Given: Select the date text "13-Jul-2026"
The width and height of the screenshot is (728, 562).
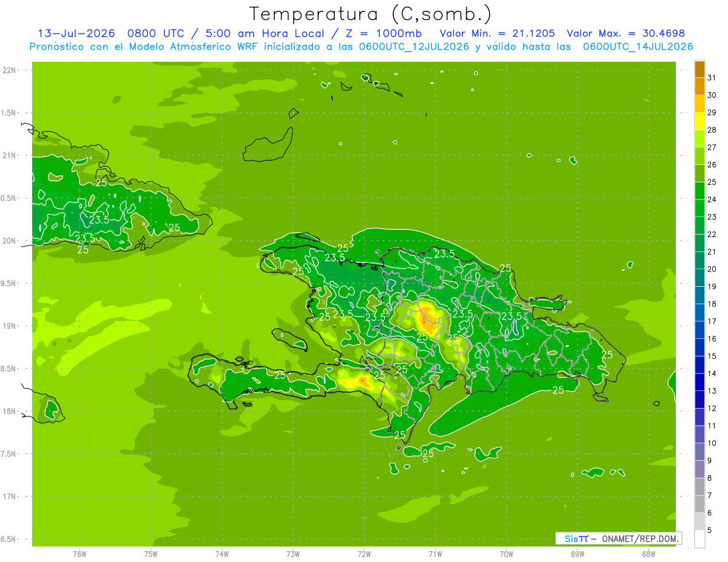Looking at the screenshot, I should point(76,33).
